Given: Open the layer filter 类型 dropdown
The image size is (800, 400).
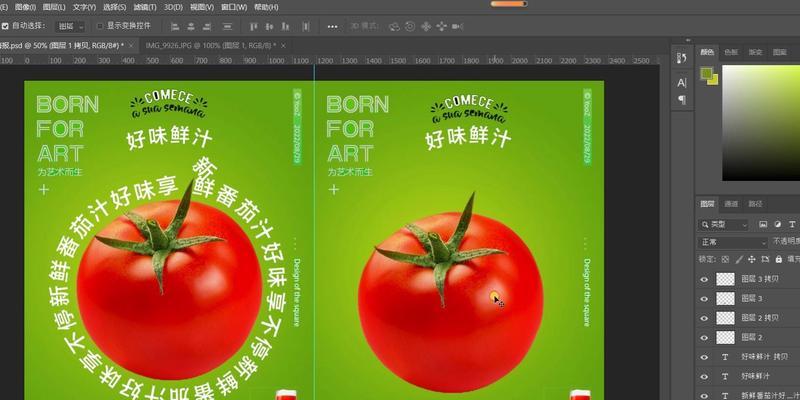Looking at the screenshot, I should [x=723, y=224].
